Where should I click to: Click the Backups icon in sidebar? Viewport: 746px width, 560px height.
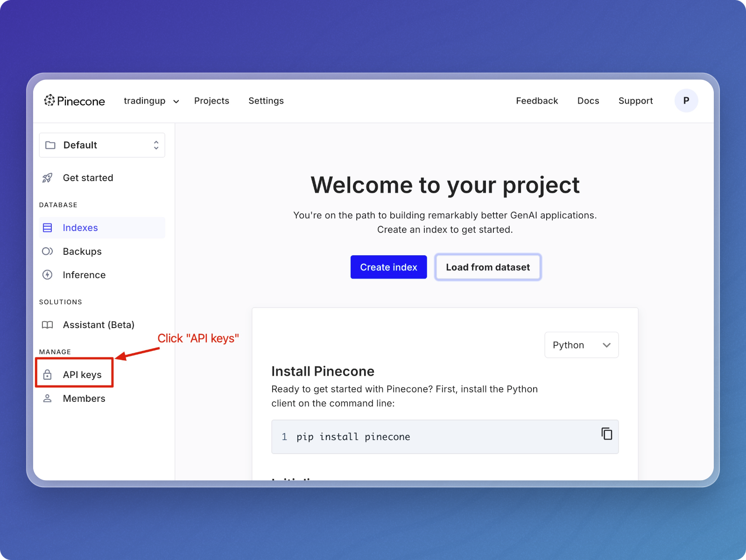coord(47,252)
